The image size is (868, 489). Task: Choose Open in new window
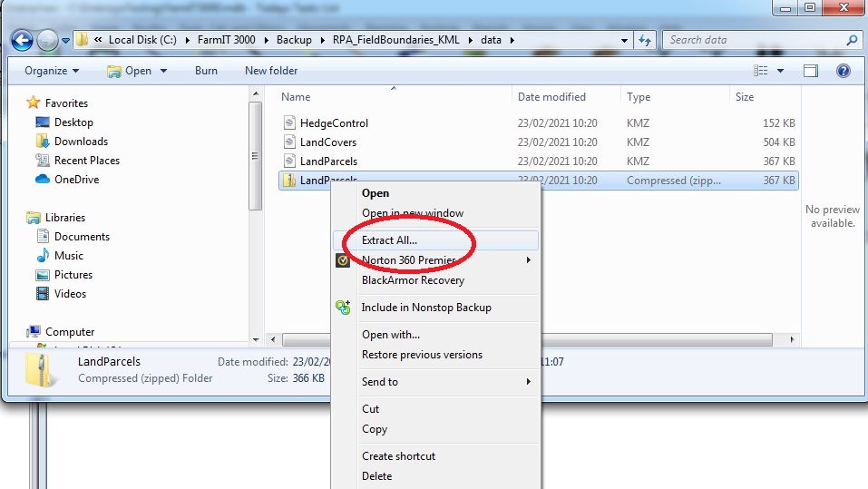[413, 213]
